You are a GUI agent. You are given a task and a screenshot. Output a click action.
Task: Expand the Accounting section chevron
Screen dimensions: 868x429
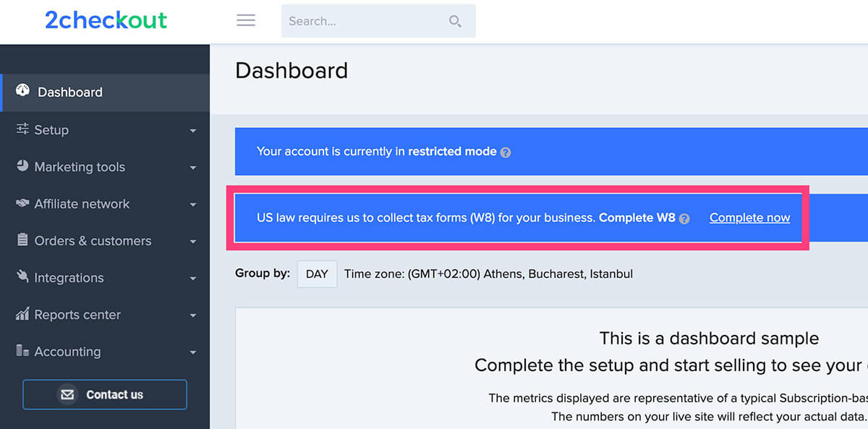click(193, 352)
